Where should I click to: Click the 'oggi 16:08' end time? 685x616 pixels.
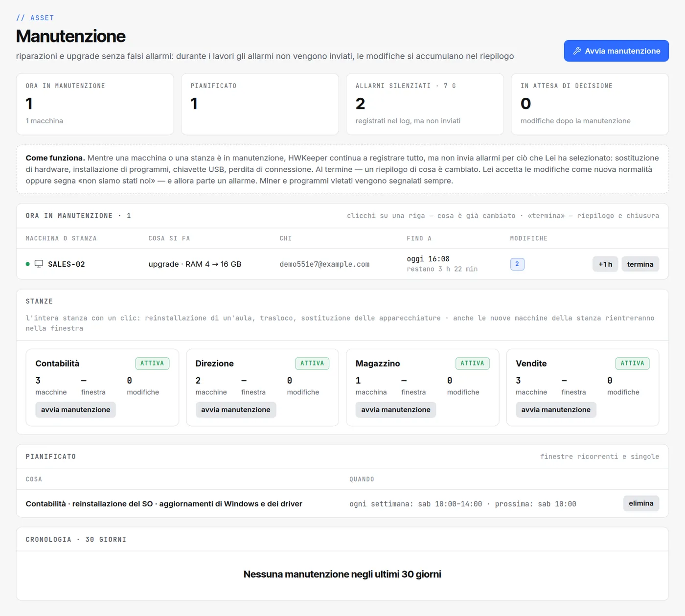point(428,259)
